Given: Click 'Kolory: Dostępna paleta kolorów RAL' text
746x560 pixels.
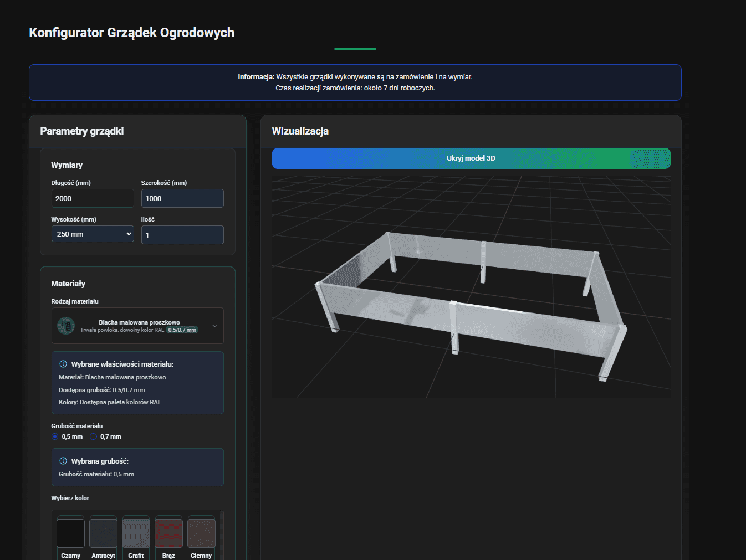Looking at the screenshot, I should coord(110,402).
